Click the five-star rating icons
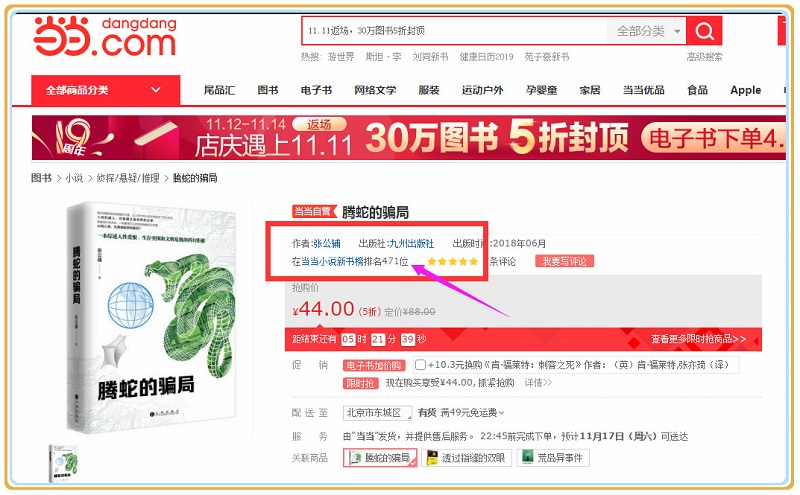The image size is (800, 495). 453,262
